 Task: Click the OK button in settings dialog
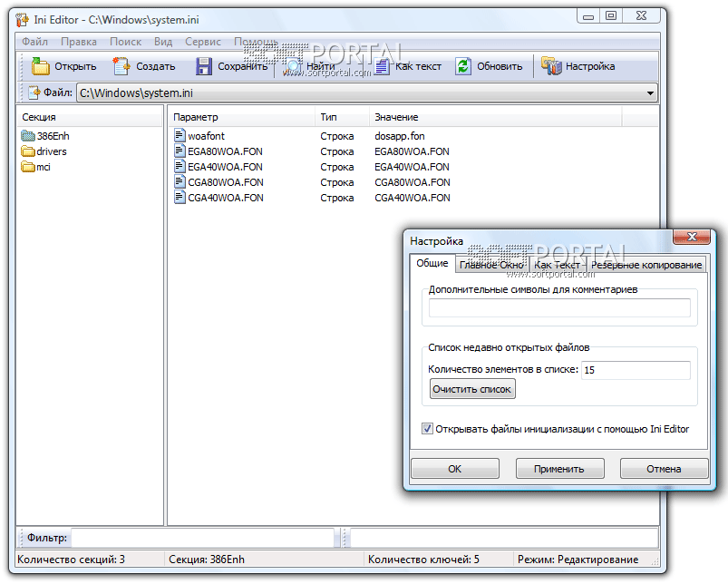(455, 469)
